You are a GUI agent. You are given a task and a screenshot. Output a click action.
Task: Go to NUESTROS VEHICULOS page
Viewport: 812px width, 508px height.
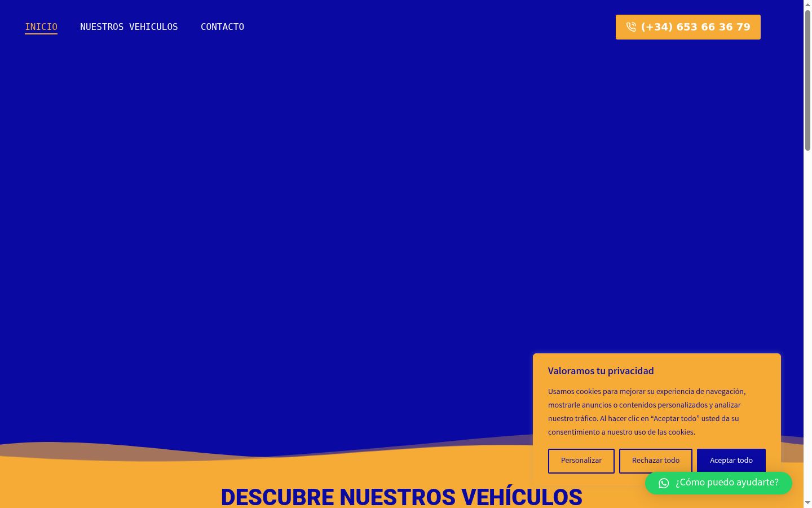(129, 27)
